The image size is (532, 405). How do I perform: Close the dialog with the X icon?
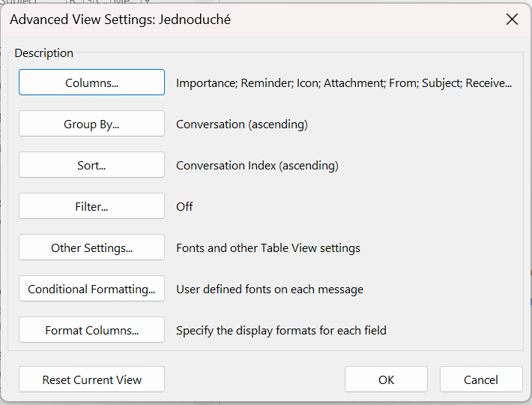[512, 19]
